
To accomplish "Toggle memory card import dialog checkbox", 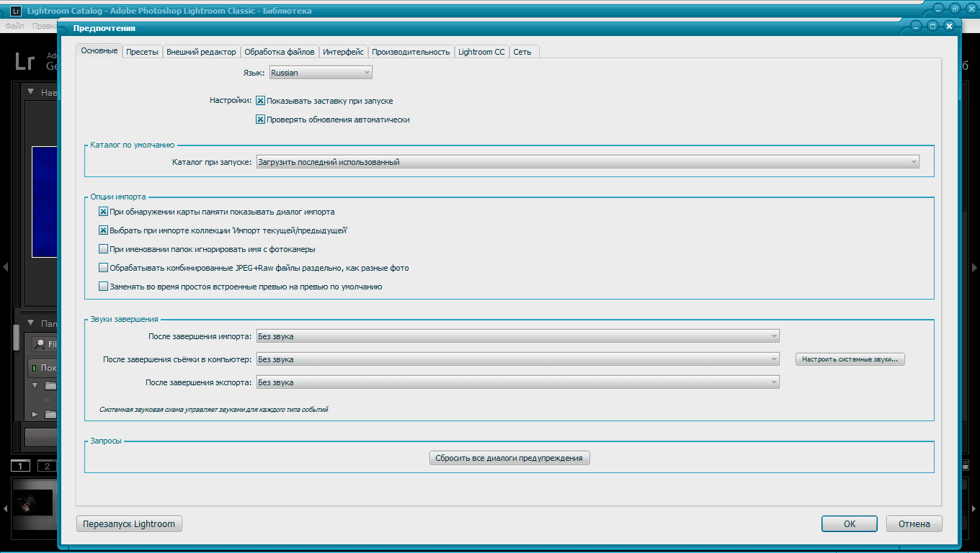I will click(x=103, y=212).
